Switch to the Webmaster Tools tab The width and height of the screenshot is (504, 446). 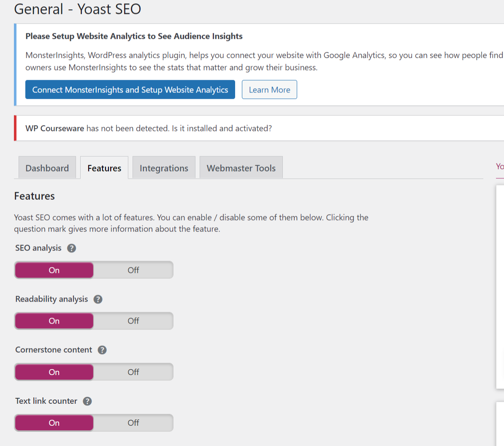[241, 168]
